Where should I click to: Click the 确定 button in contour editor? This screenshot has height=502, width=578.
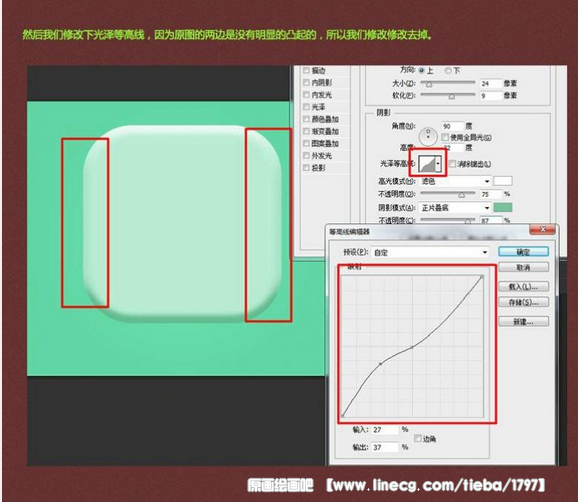(x=523, y=252)
